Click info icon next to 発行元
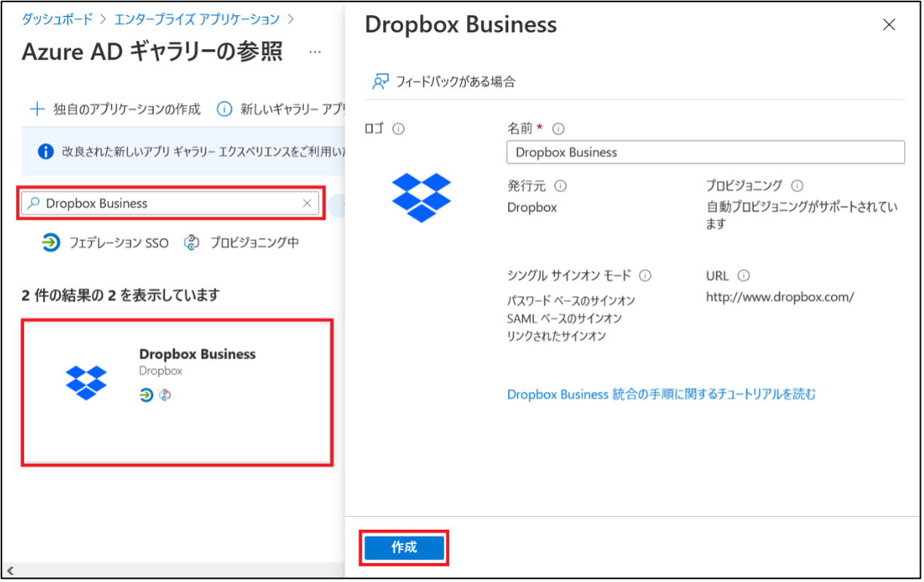Screen dimensions: 924x582 coord(560,186)
